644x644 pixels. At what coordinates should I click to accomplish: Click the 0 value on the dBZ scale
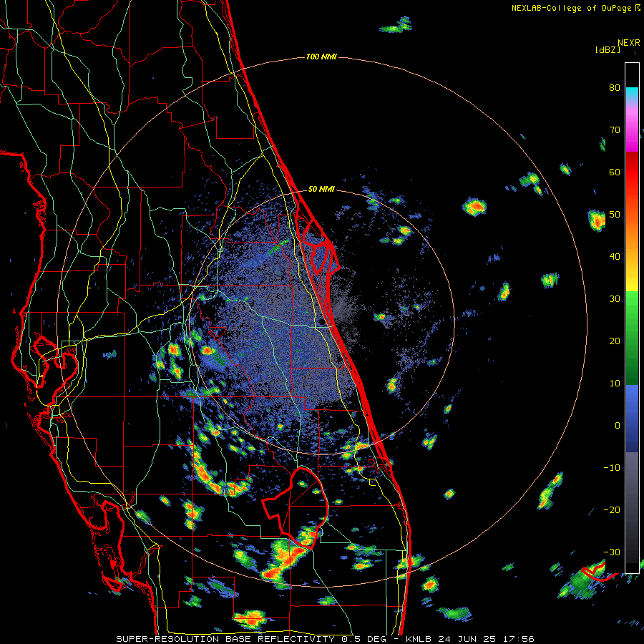pos(618,426)
